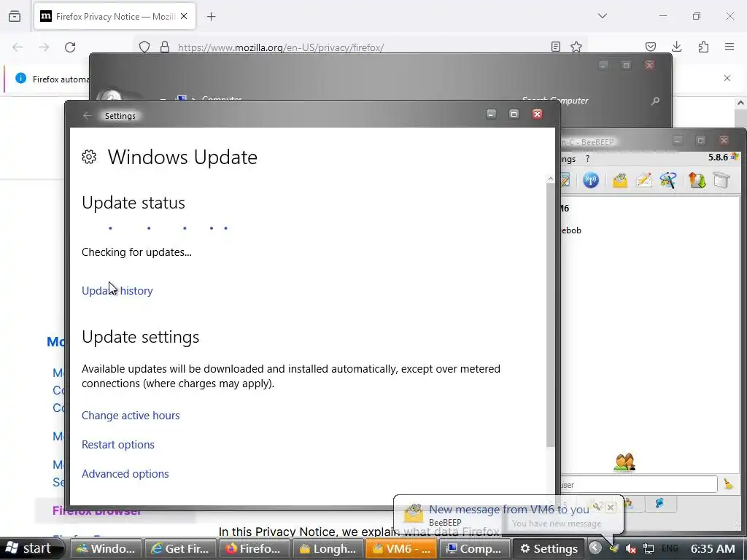
Task: Click the blue info icon in Firefox notification bar
Action: [20, 78]
